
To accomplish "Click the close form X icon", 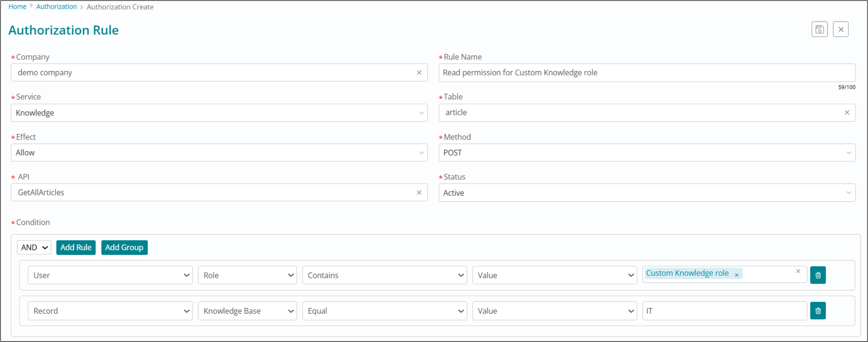I will pos(840,29).
